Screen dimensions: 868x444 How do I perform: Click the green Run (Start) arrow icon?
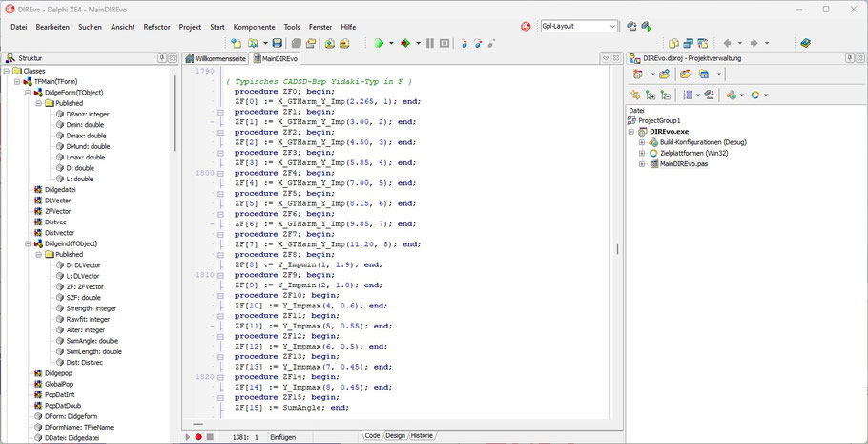(379, 43)
